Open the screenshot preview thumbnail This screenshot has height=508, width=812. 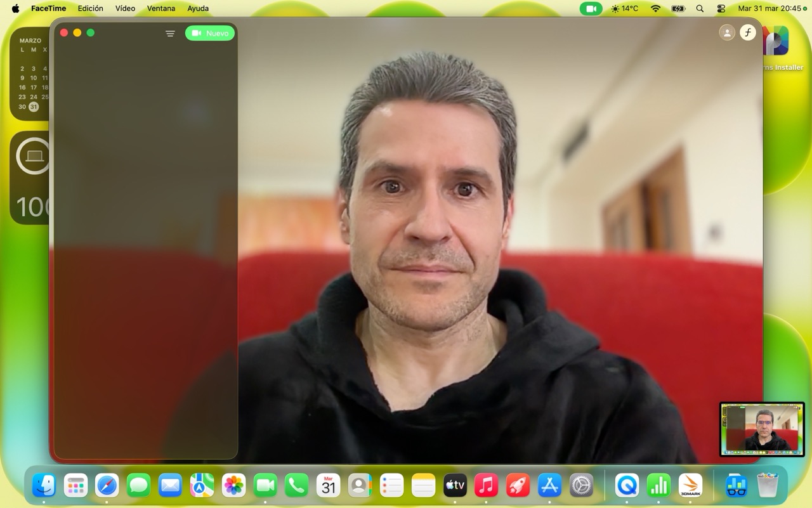(x=762, y=429)
